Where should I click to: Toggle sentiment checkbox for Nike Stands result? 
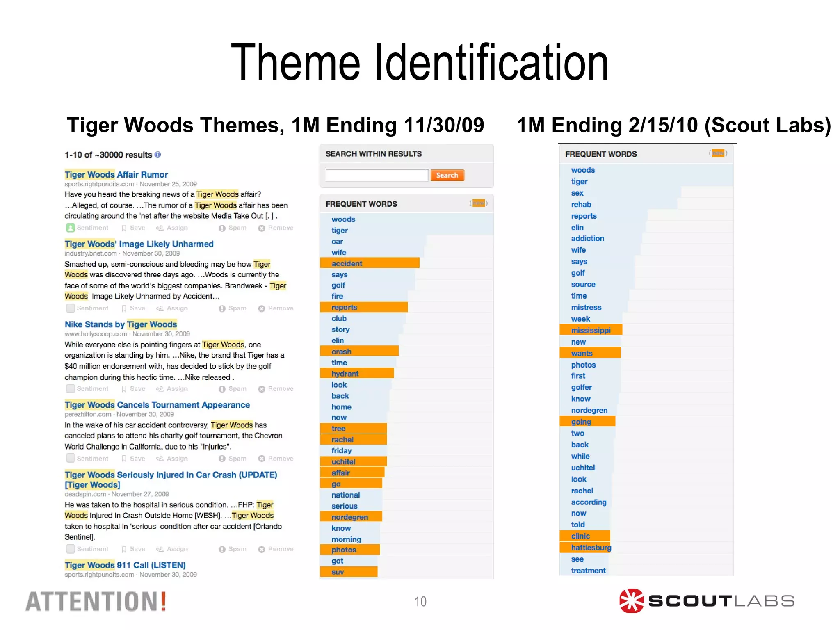coord(71,388)
